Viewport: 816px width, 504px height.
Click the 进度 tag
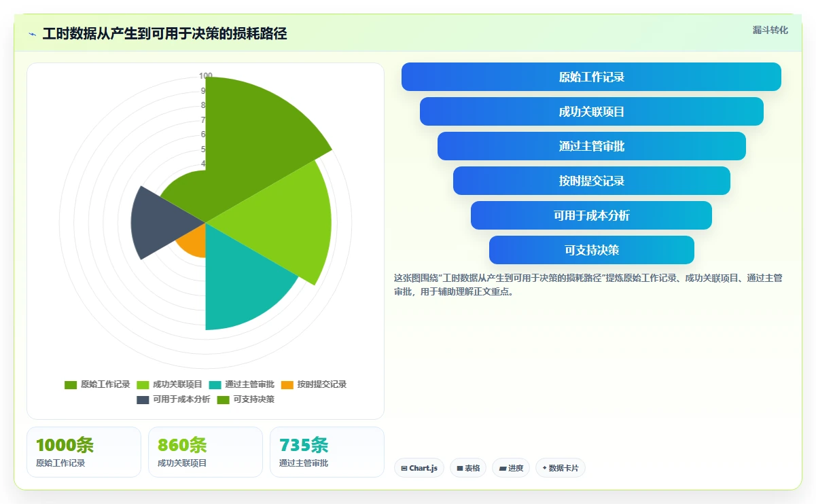(x=511, y=468)
